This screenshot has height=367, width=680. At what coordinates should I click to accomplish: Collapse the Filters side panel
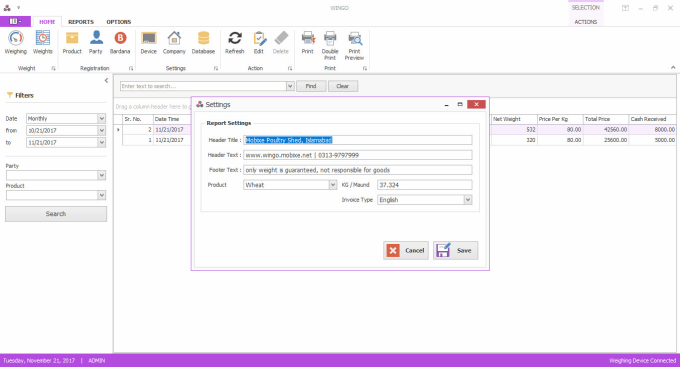click(106, 80)
